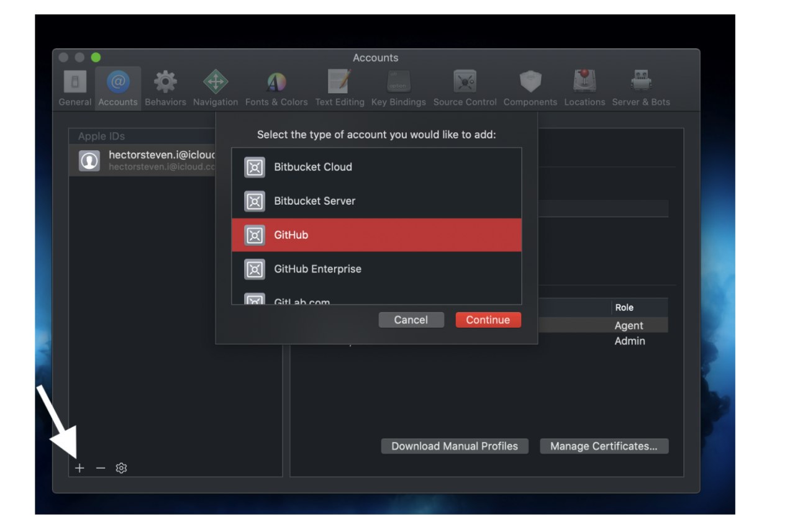The height and width of the screenshot is (532, 795).
Task: Open the General preferences pane
Action: click(75, 89)
